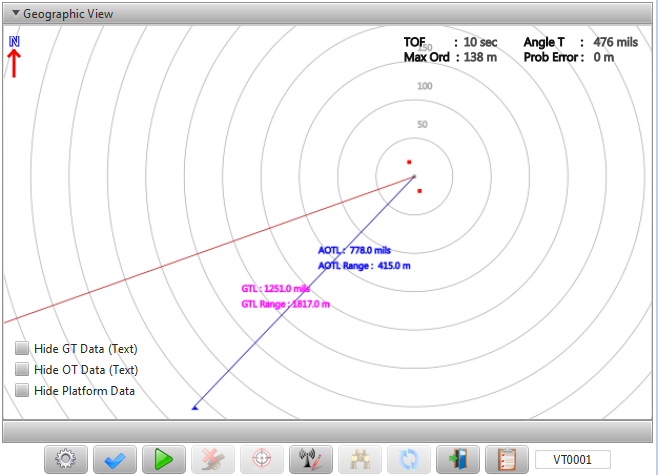Viewport: 658px width, 475px height.
Task: Toggle Hide Platform Data checkbox
Action: (22, 390)
